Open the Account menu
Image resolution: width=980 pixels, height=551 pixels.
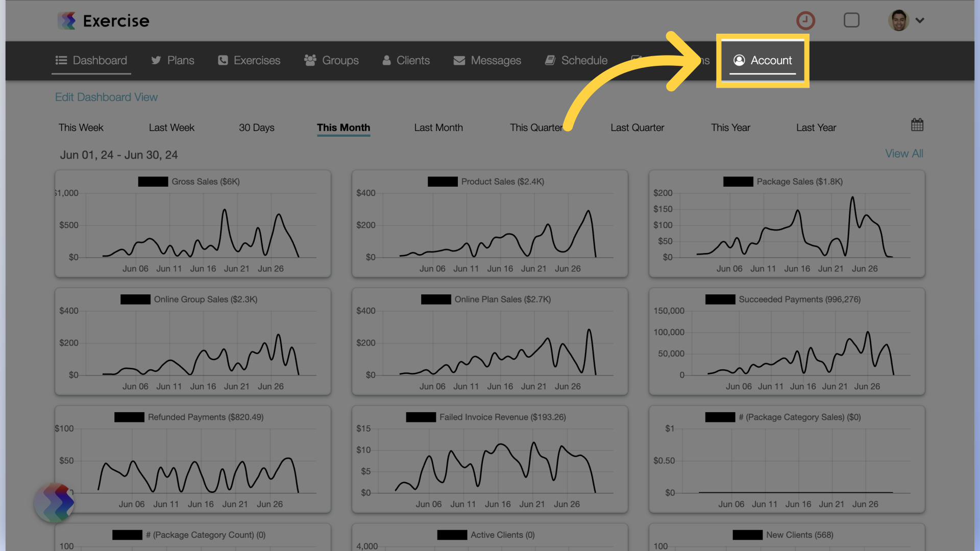(761, 60)
